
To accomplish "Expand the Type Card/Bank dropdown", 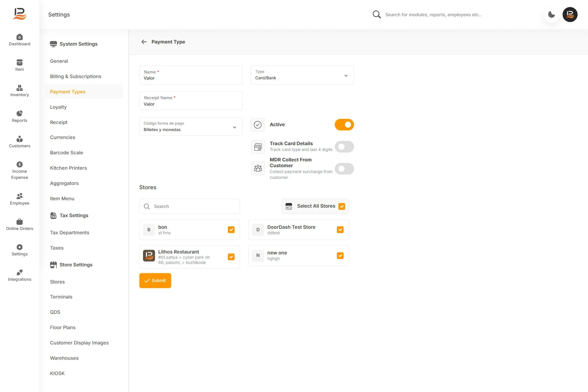I will 302,75.
